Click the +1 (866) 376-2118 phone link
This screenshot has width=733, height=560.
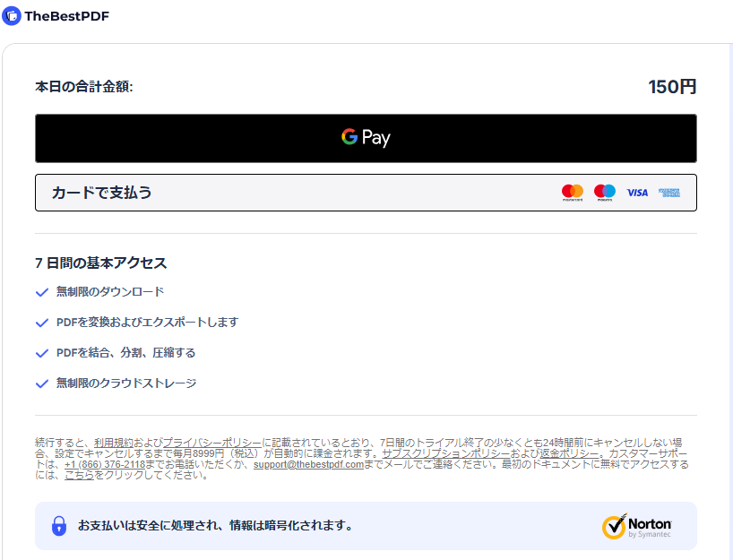coord(105,465)
